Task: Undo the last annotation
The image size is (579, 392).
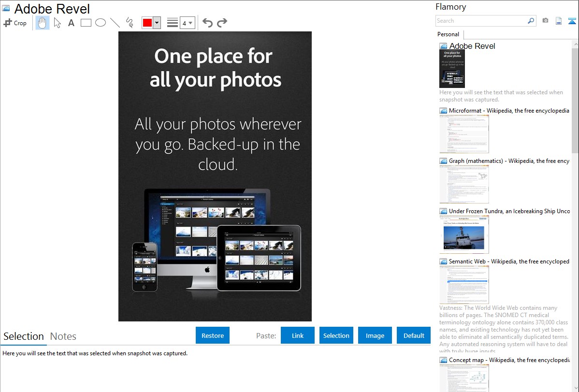Action: [207, 23]
